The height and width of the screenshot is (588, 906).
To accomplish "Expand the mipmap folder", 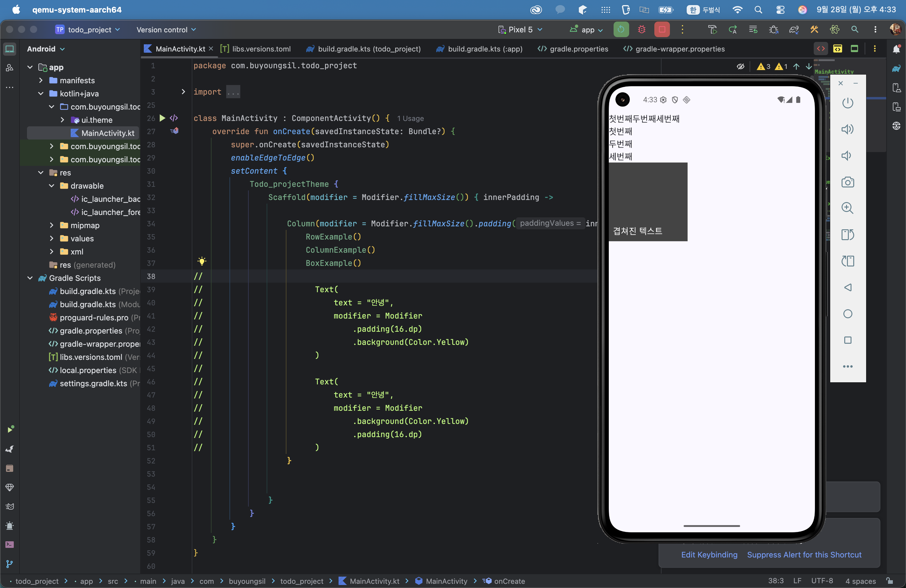I will tap(52, 225).
